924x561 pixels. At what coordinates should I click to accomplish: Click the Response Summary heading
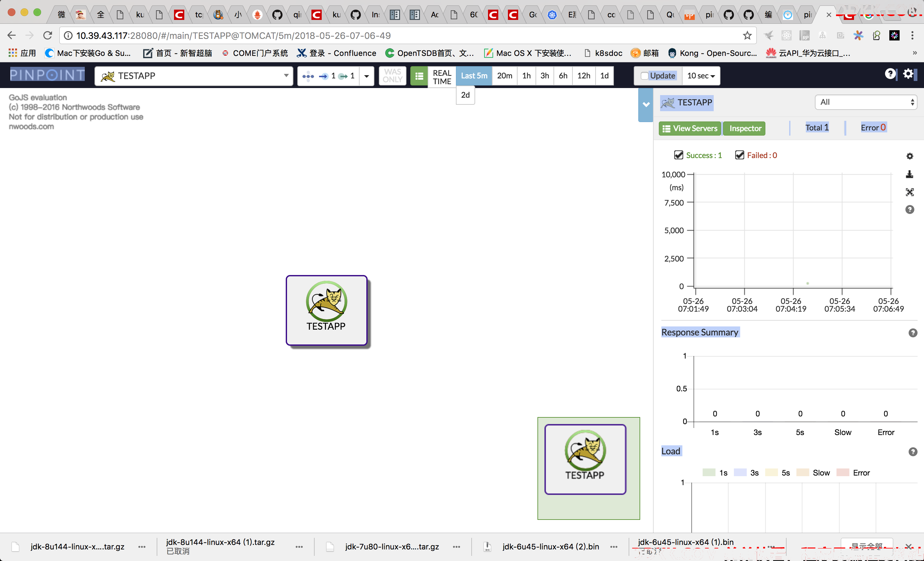700,333
